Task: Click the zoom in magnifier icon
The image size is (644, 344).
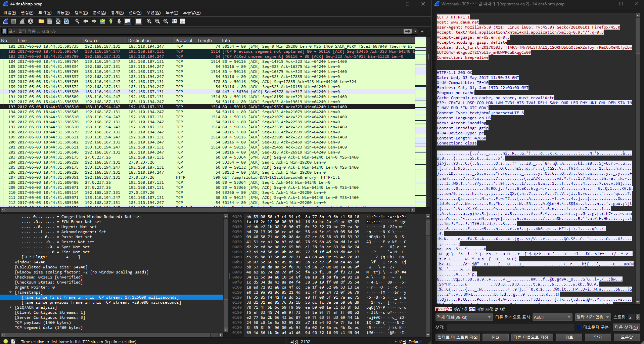Action: click(x=149, y=21)
